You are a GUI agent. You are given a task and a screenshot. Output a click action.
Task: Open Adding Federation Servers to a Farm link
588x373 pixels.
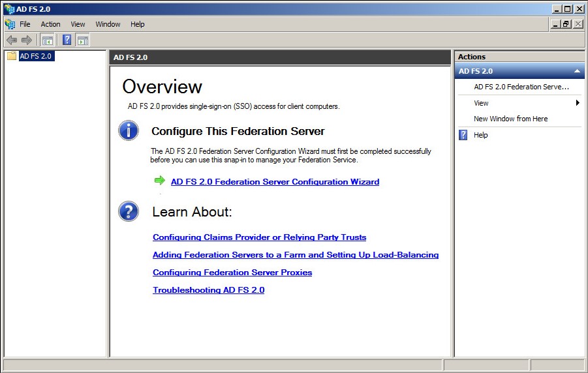tap(296, 255)
